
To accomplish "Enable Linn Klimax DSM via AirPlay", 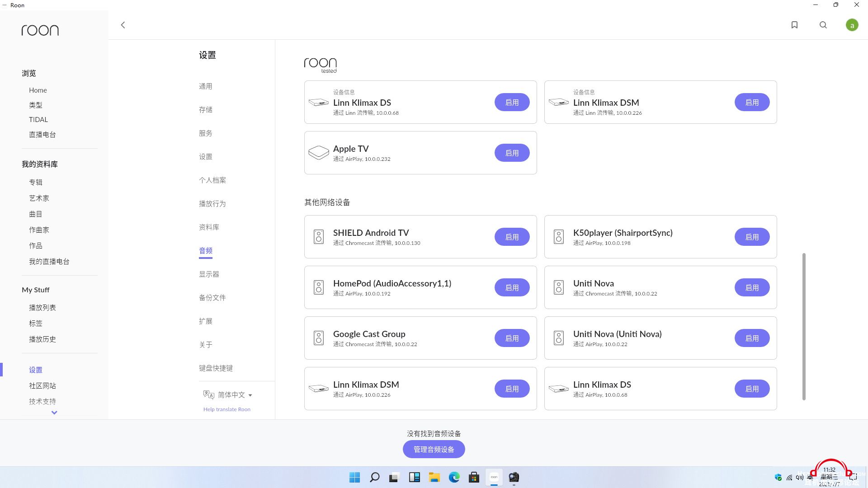I will [x=512, y=389].
